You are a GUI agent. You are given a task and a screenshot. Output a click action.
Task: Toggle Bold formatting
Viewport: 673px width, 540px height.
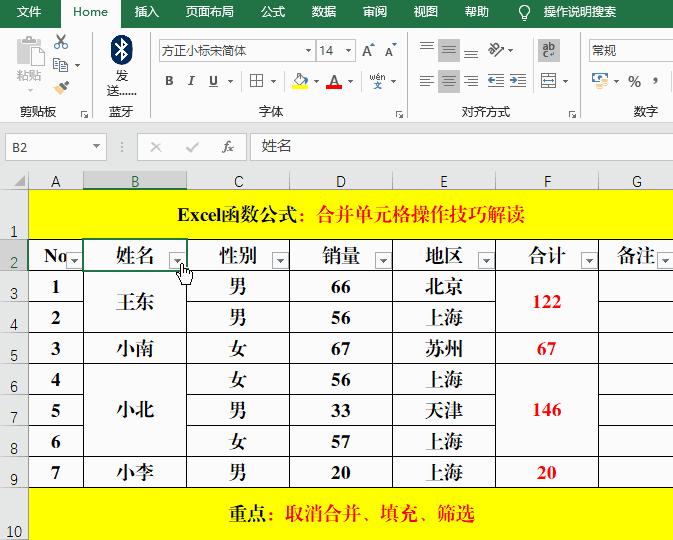[x=169, y=81]
